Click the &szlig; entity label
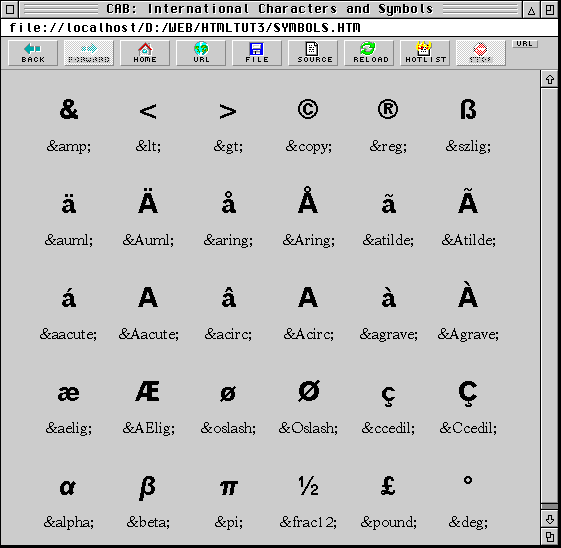The width and height of the screenshot is (561, 548). pos(468,146)
